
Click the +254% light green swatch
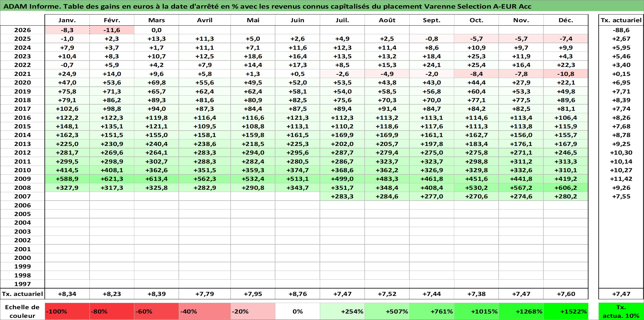point(342,311)
